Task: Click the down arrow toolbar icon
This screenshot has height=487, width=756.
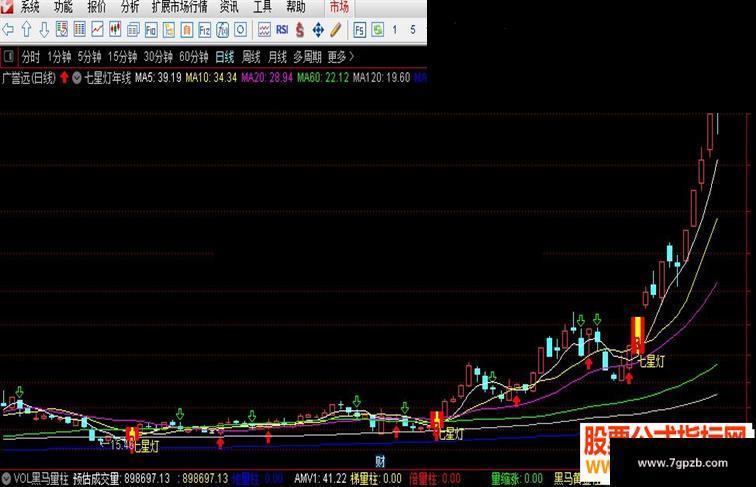Action: click(44, 30)
